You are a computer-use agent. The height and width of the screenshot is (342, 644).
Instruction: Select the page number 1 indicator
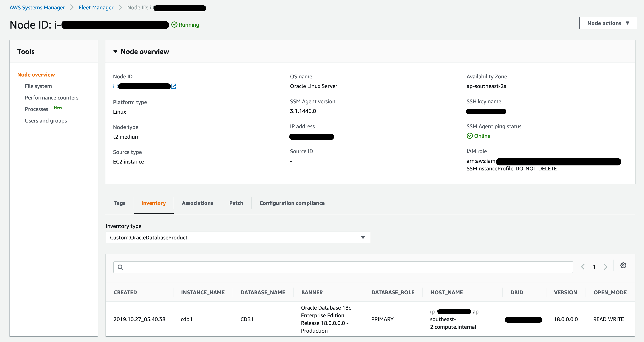[x=594, y=267]
